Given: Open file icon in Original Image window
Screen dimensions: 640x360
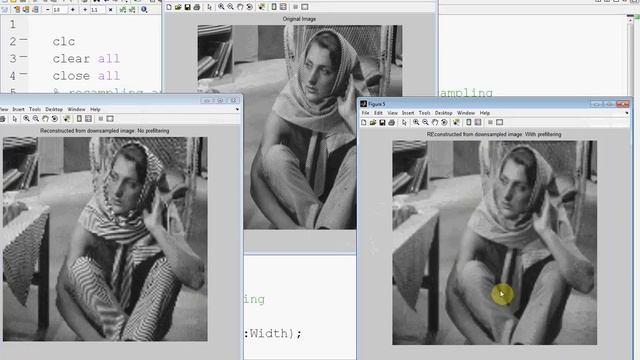Looking at the screenshot, I should [178, 7].
